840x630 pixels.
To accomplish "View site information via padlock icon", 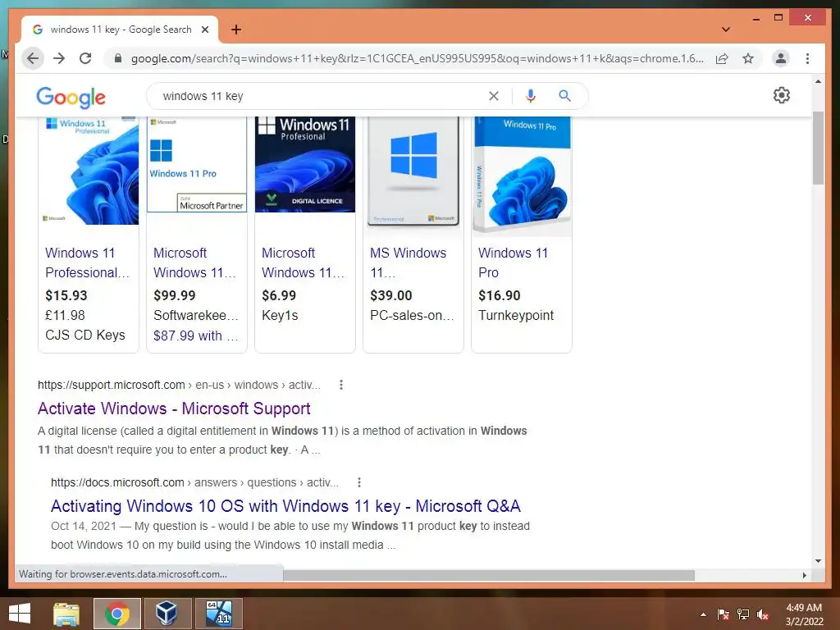I will (118, 58).
